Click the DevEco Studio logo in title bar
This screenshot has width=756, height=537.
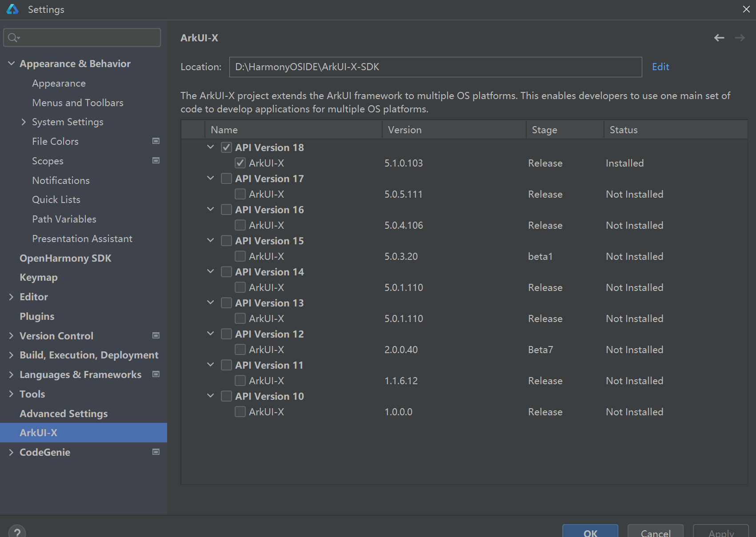click(x=12, y=9)
